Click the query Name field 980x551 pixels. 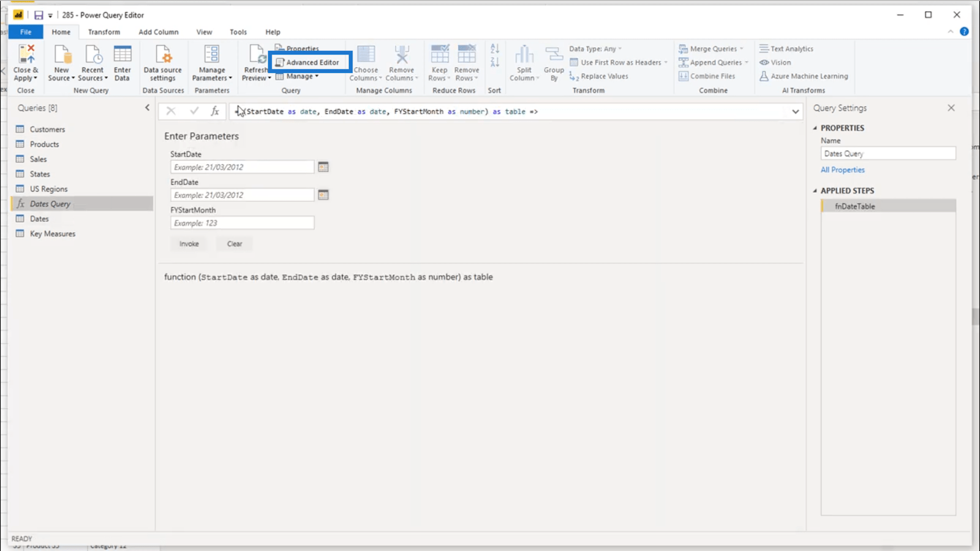pyautogui.click(x=888, y=154)
